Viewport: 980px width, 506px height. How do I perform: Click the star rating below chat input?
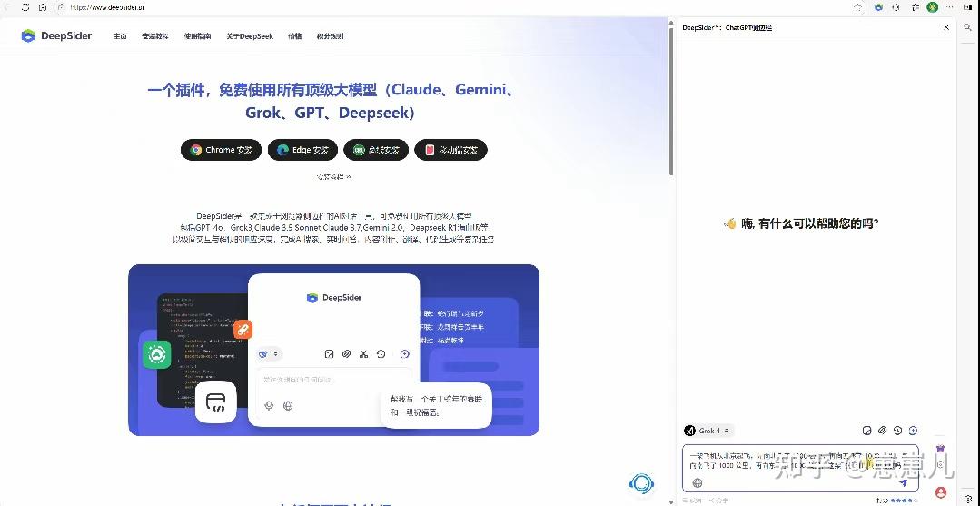[x=905, y=501]
